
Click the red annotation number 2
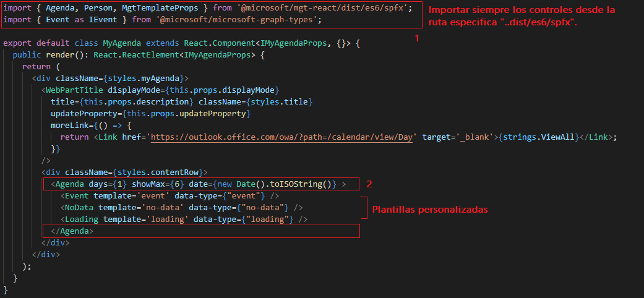369,184
